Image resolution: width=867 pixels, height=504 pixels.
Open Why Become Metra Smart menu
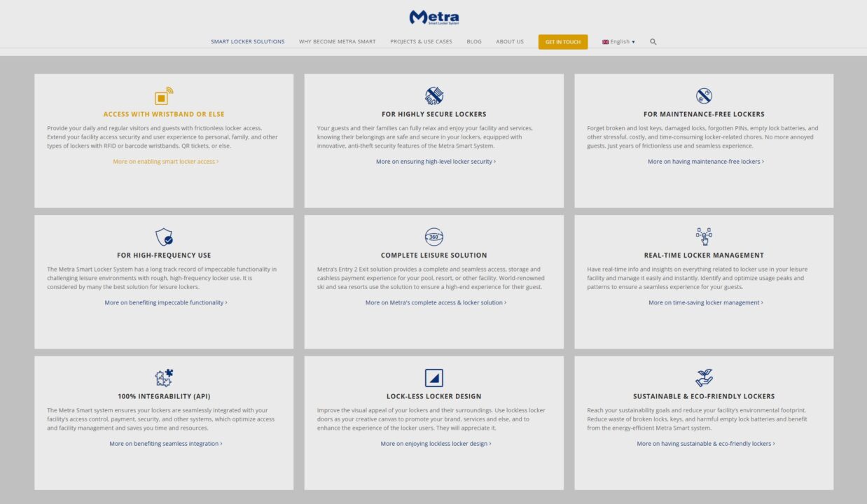pyautogui.click(x=337, y=42)
